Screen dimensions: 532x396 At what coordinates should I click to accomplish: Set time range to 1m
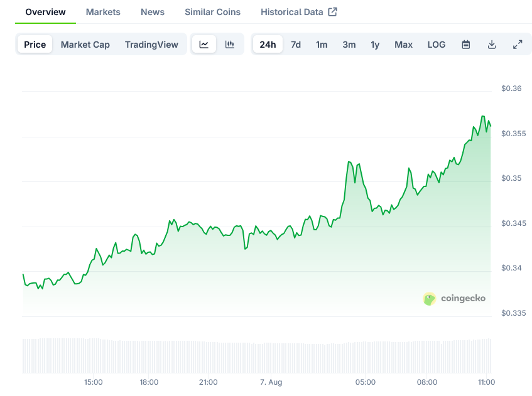pos(322,45)
